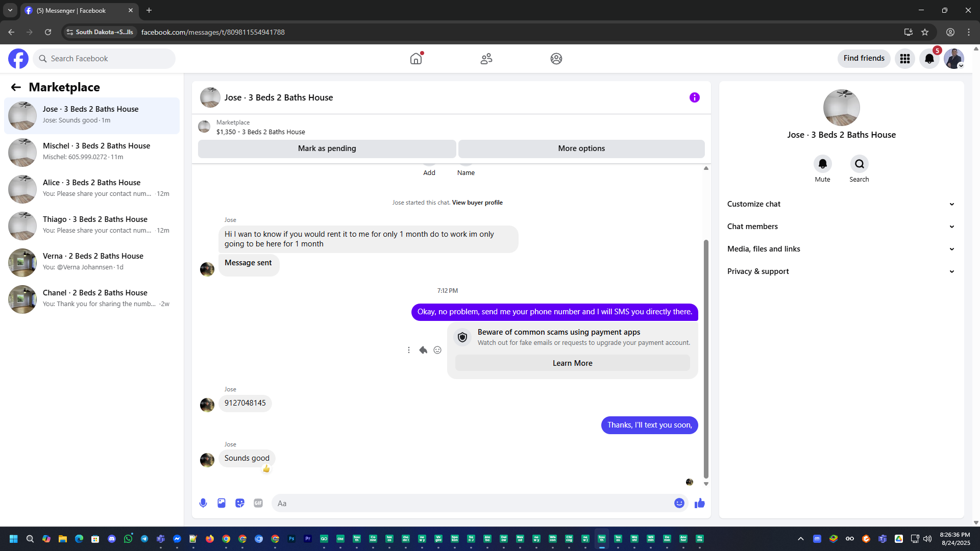980x551 pixels.
Task: Select the Verna 2 Beds 2 Baths chat
Action: tap(92, 262)
